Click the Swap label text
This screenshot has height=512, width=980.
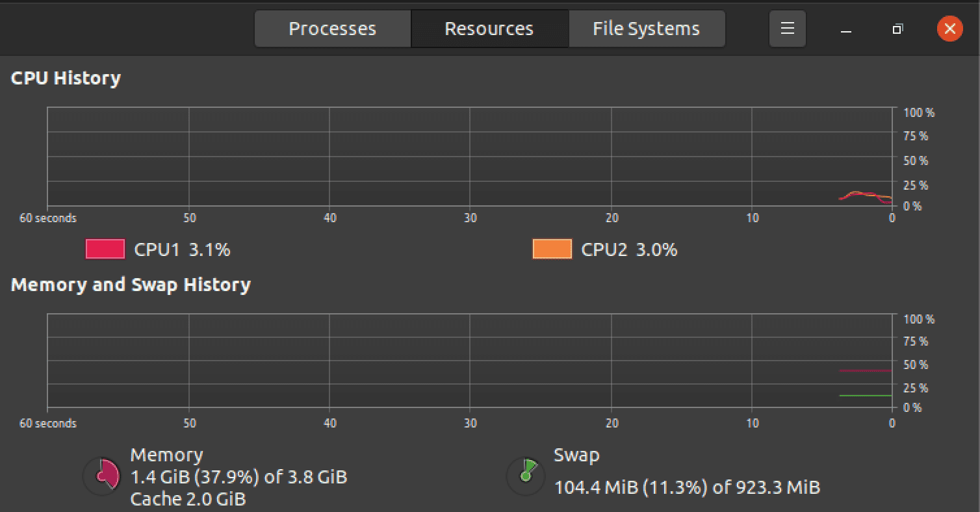point(576,455)
